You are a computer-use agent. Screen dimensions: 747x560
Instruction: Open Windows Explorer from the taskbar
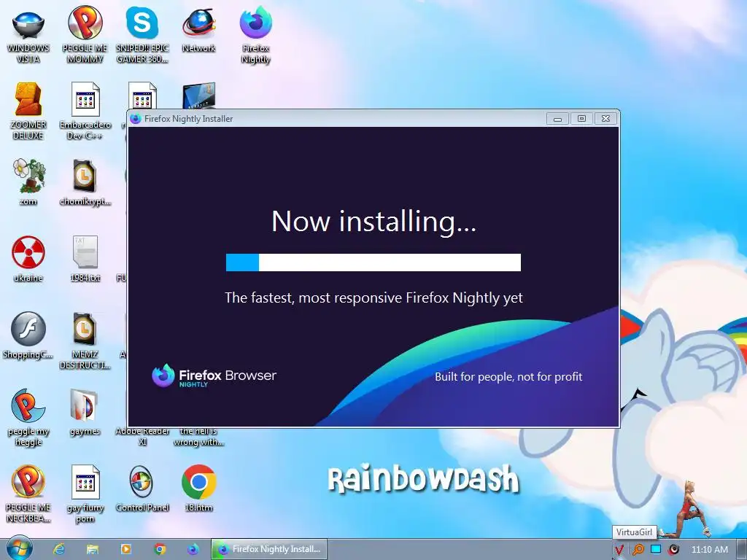93,549
